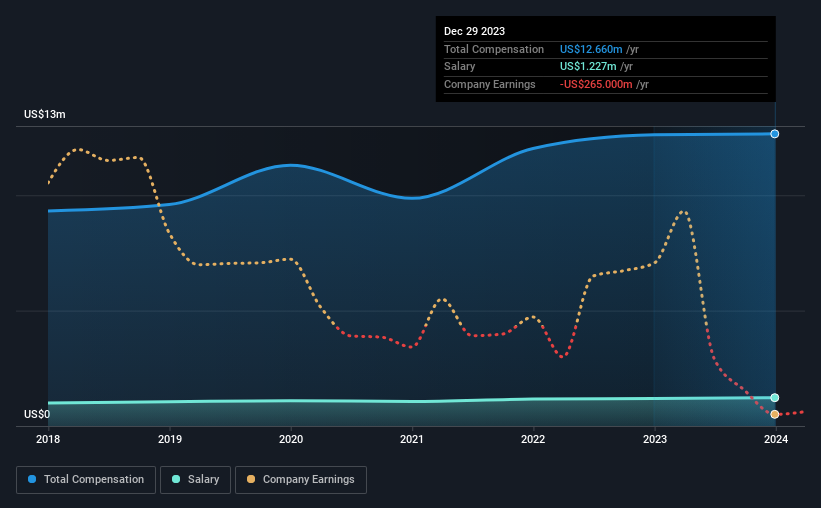The image size is (821, 508).
Task: Toggle the Total Compensation legend button
Action: click(x=86, y=480)
